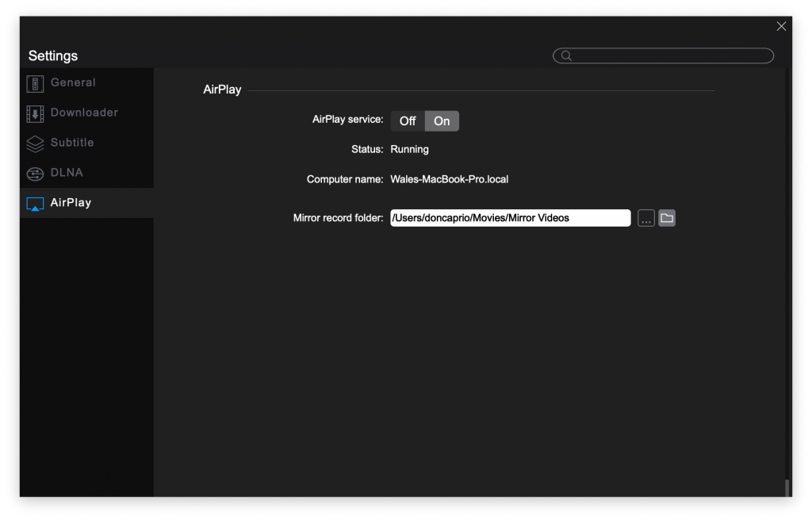Image resolution: width=812 pixels, height=520 pixels.
Task: Click the Subtitle layers icon
Action: tap(35, 144)
